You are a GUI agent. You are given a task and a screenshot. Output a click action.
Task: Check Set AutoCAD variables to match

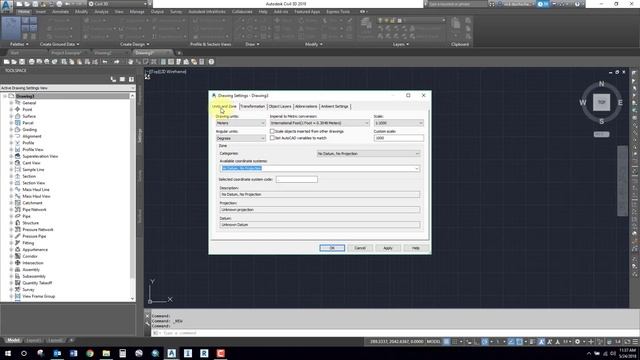coord(272,138)
